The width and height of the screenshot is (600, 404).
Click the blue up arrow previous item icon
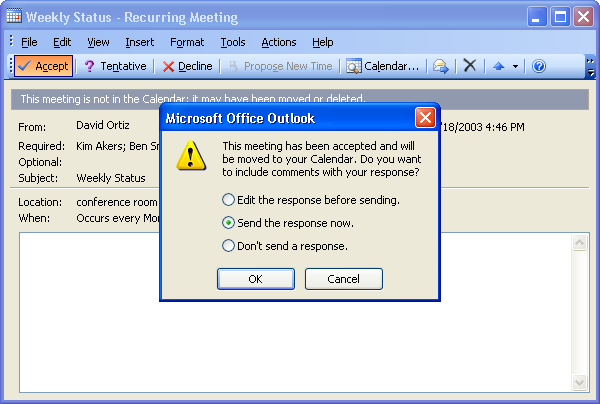tap(499, 66)
